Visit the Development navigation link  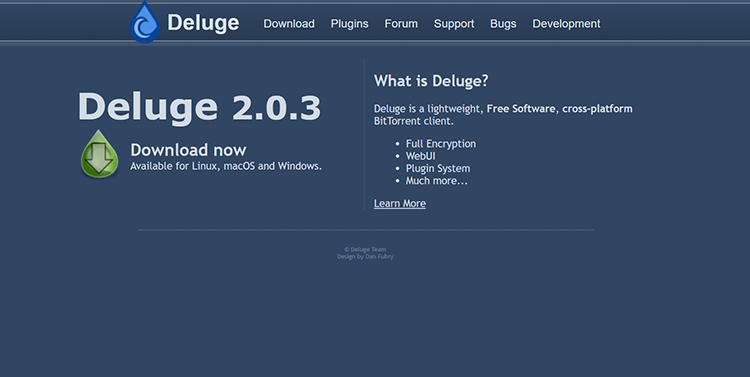566,24
